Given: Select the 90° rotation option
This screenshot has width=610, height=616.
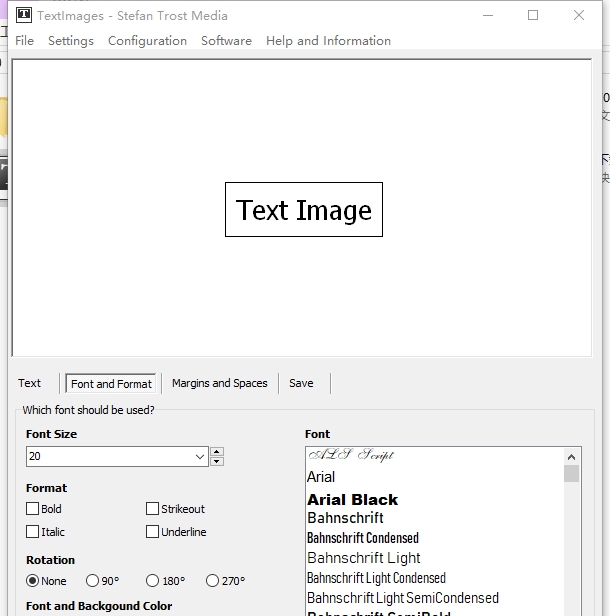Looking at the screenshot, I should tap(93, 581).
